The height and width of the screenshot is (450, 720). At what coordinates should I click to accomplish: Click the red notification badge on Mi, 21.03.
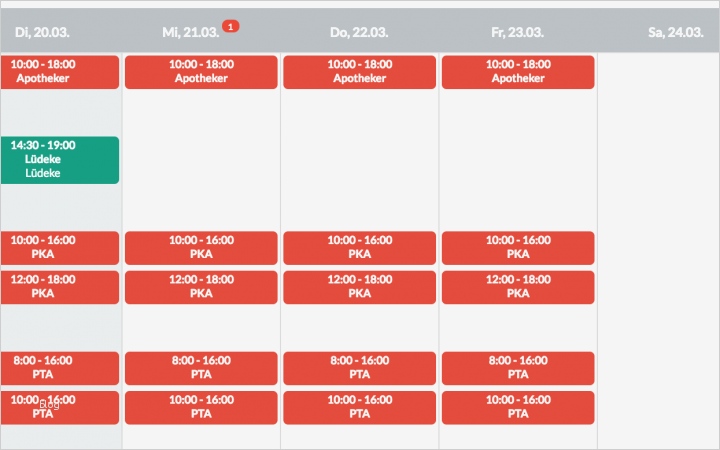(231, 26)
